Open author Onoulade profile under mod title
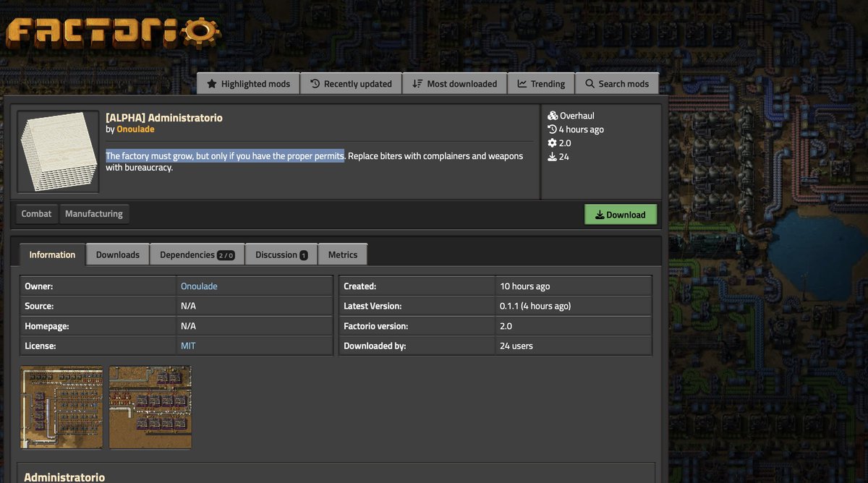The image size is (868, 483). click(135, 129)
